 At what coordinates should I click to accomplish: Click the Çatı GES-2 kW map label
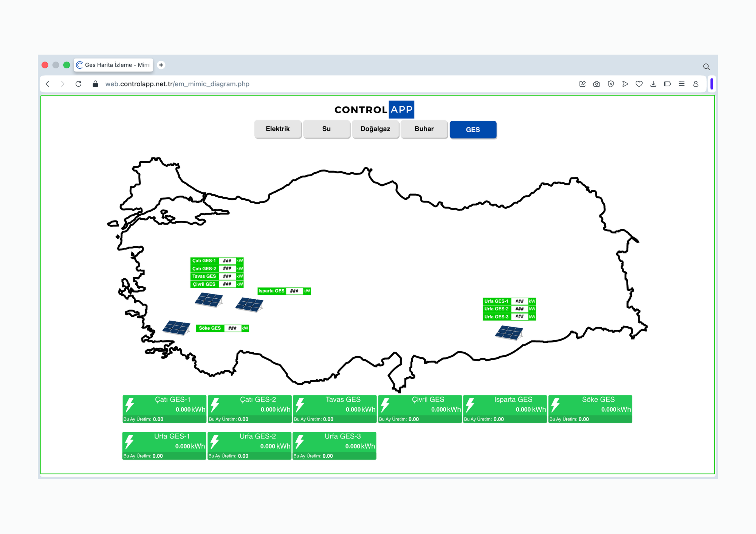[x=217, y=269]
